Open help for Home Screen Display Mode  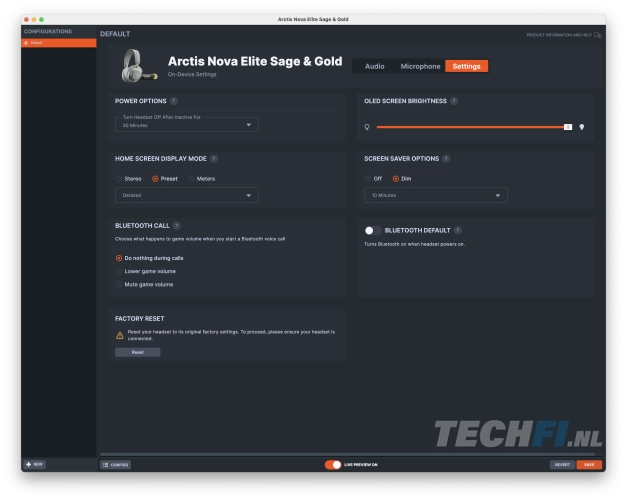[x=214, y=159]
